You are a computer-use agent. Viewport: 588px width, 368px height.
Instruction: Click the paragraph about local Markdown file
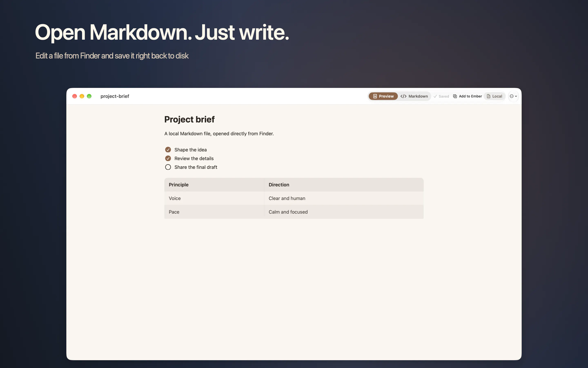pos(219,134)
